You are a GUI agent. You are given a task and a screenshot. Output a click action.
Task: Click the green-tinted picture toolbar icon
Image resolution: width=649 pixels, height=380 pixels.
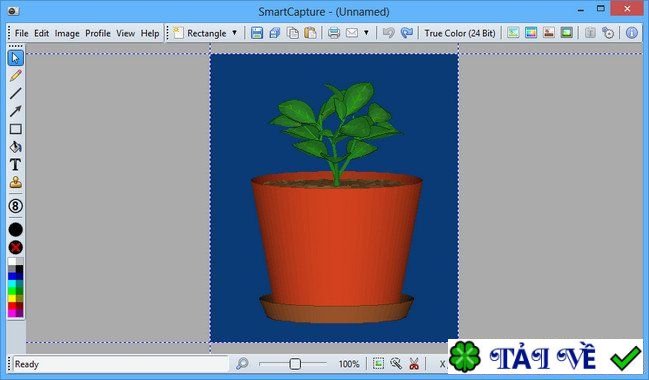pos(513,33)
